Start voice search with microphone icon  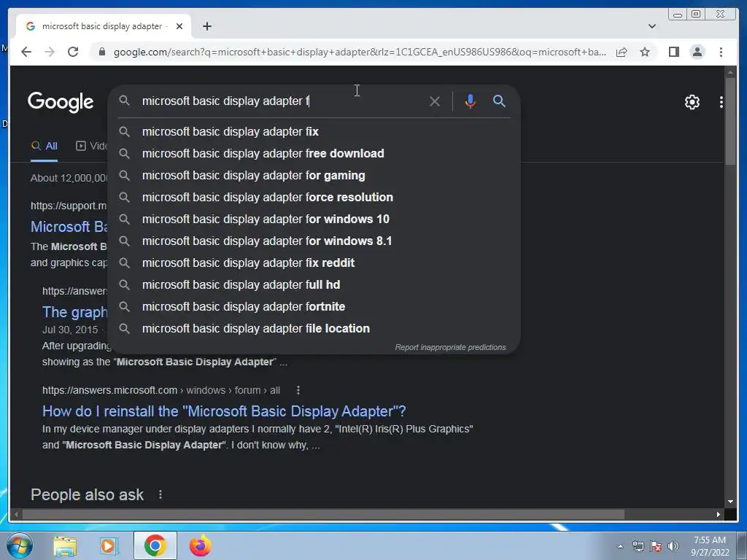click(471, 101)
